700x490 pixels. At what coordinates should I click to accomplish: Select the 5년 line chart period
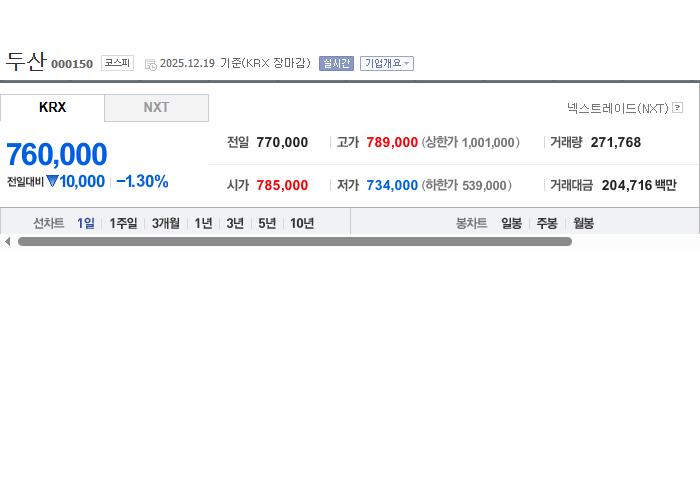[267, 223]
